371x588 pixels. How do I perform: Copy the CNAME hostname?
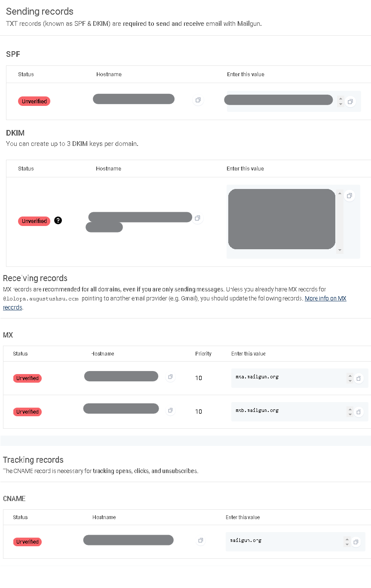coord(200,540)
